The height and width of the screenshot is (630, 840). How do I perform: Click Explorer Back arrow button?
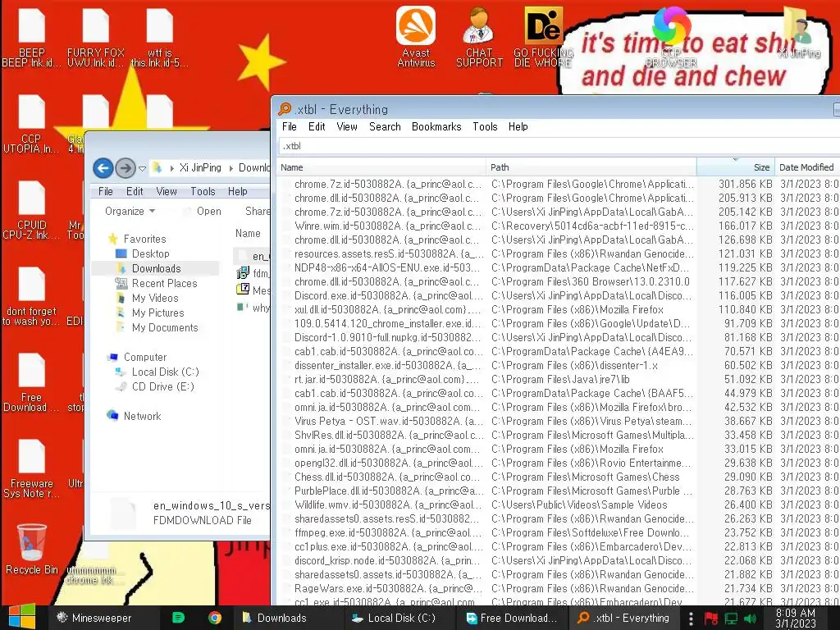pos(103,168)
